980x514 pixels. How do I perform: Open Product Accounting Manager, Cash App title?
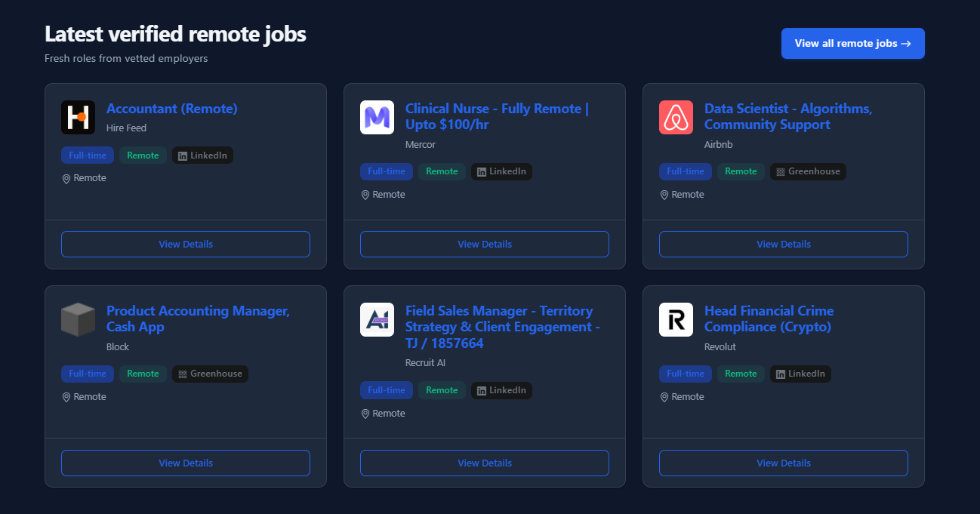click(x=198, y=319)
